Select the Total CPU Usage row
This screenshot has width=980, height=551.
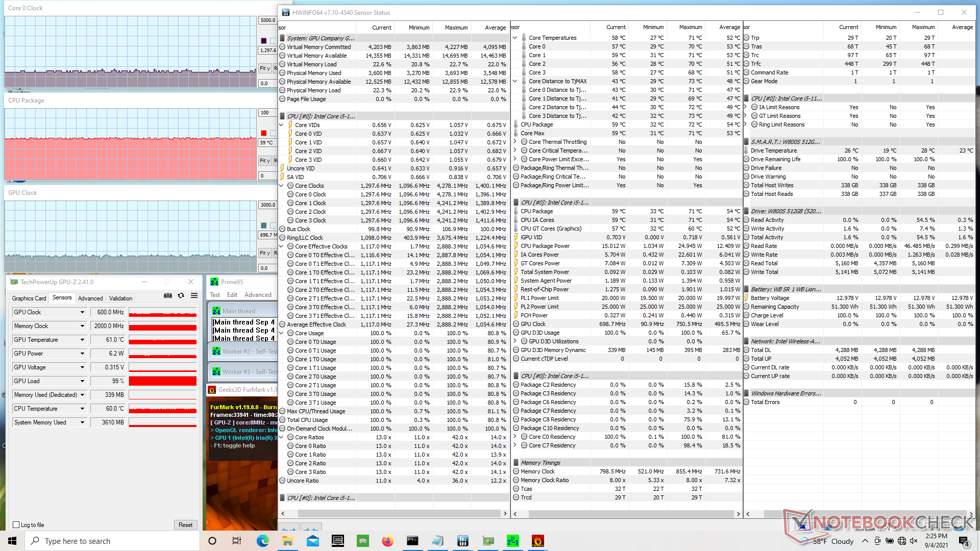pos(394,420)
